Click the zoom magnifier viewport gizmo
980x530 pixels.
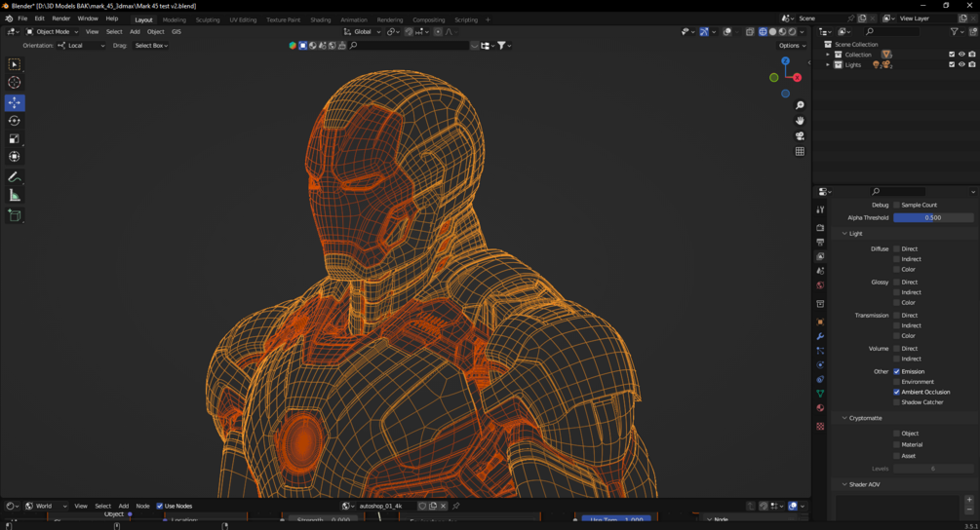[x=800, y=105]
